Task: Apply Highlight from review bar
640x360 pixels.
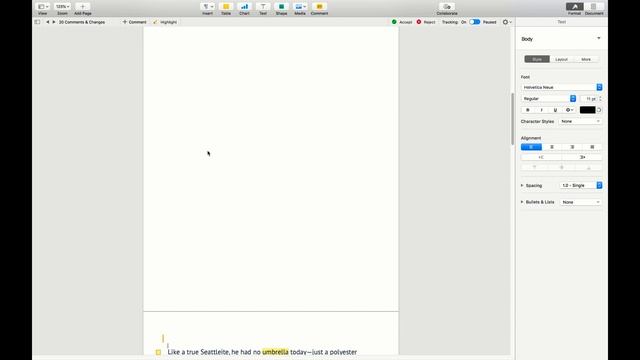Action: [x=165, y=22]
